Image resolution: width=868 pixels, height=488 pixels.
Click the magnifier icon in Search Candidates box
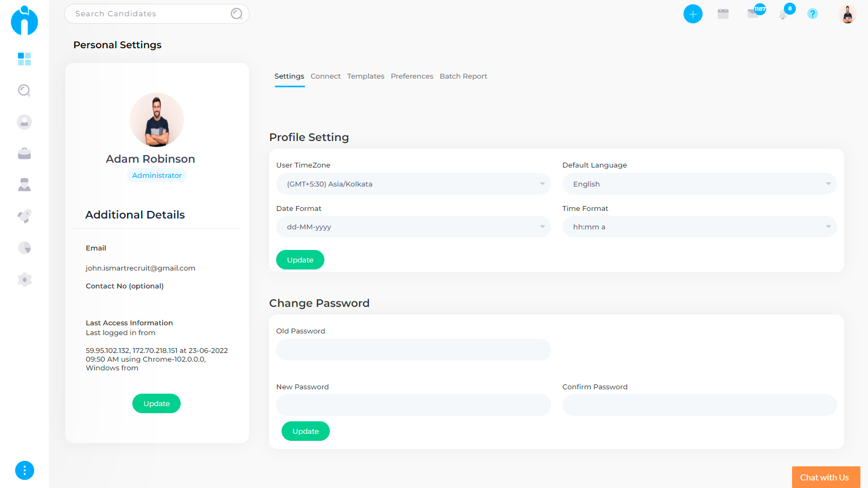click(237, 14)
